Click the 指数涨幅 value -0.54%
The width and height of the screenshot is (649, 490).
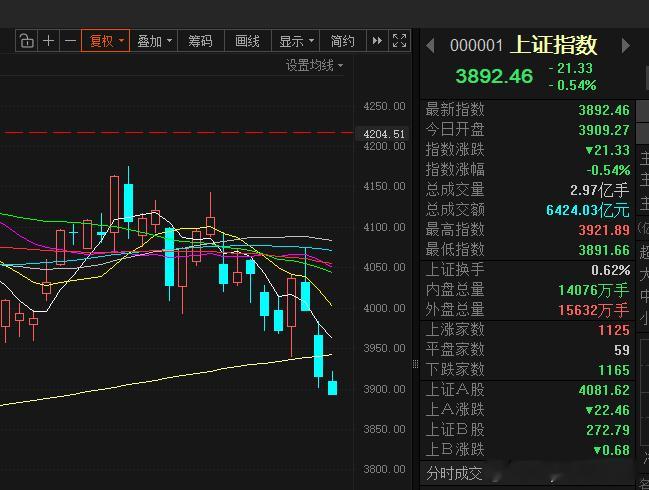(x=608, y=170)
